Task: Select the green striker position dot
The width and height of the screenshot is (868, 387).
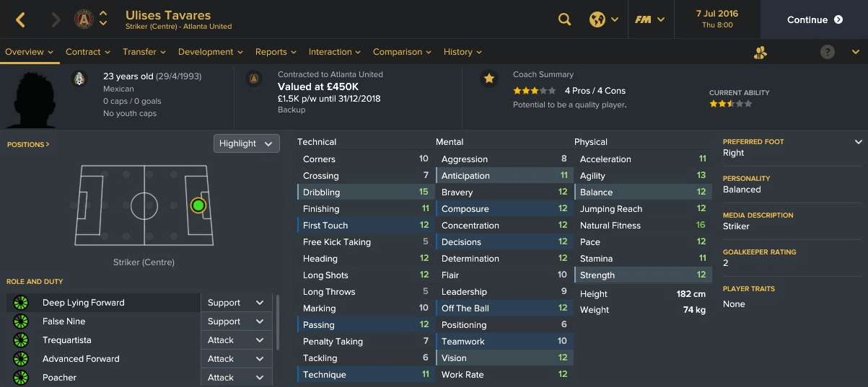Action: coord(198,205)
